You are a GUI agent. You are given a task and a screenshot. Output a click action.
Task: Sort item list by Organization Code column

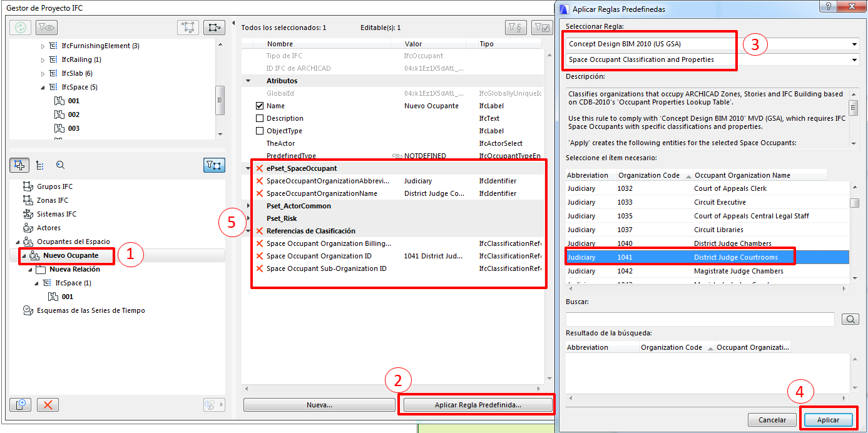[654, 175]
